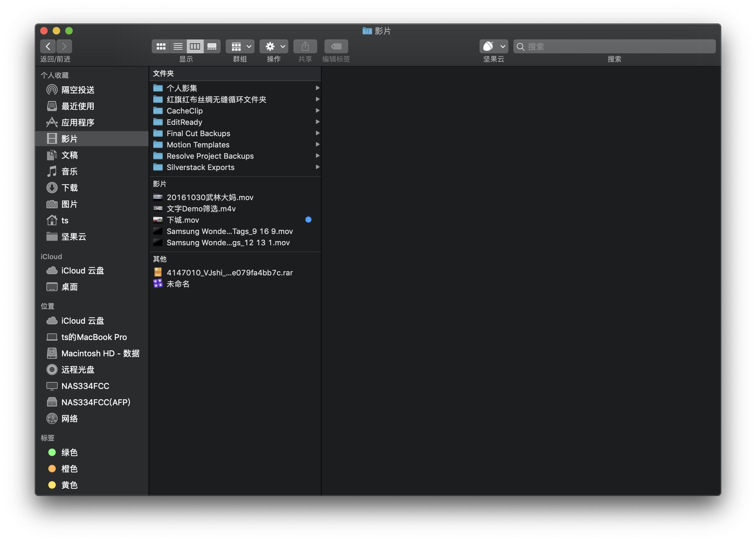The width and height of the screenshot is (756, 542).
Task: Open the group-by (群组) dropdown
Action: click(240, 46)
